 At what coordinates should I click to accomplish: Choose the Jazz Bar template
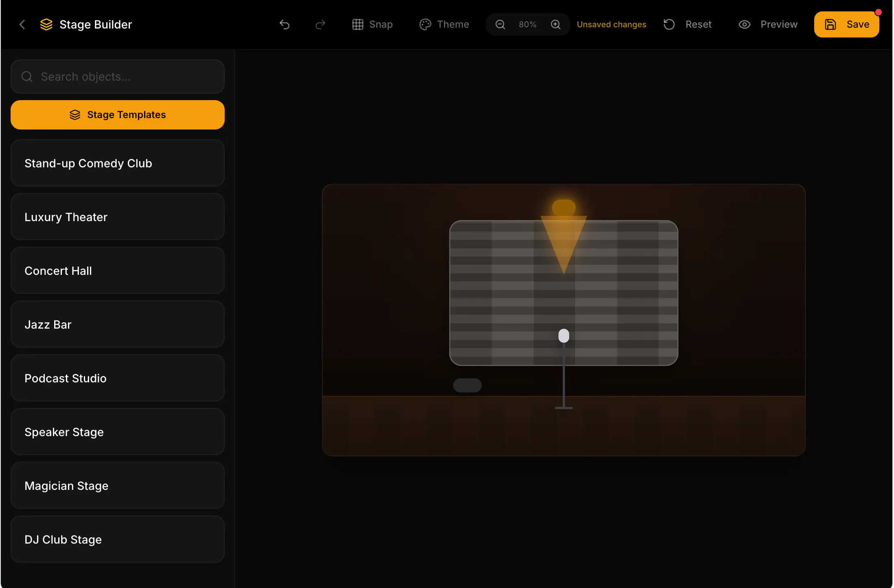(118, 325)
